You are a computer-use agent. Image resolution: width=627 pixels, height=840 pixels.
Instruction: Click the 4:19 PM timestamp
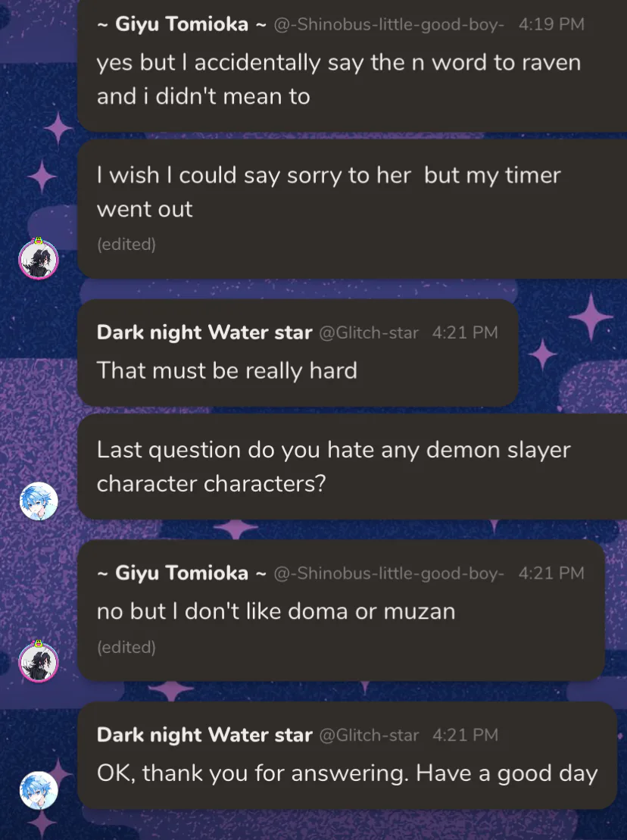pyautogui.click(x=551, y=25)
